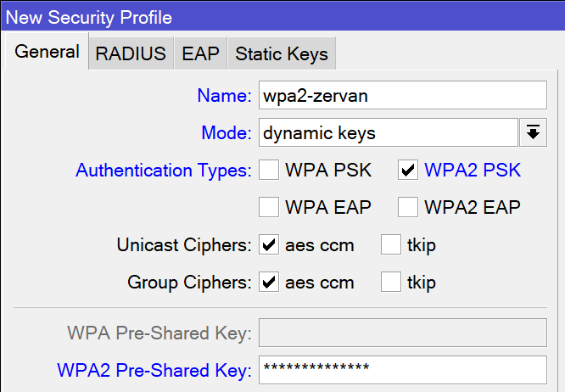Screen dimensions: 565x392
Task: Click the blue WPA2 Pre-Shared Key label
Action: (x=154, y=370)
